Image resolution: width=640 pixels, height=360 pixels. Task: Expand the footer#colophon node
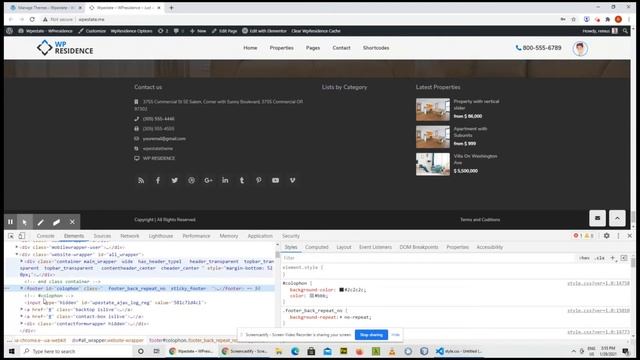(x=22, y=288)
